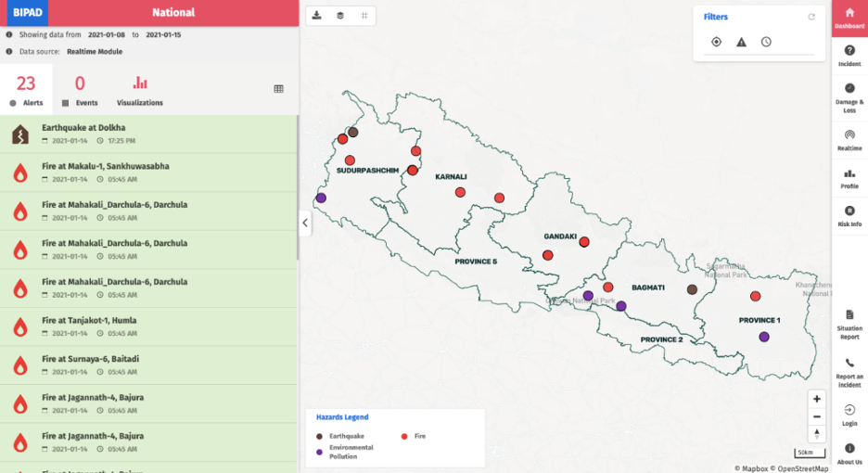Click the Filters heading
868x473 pixels.
(x=715, y=17)
